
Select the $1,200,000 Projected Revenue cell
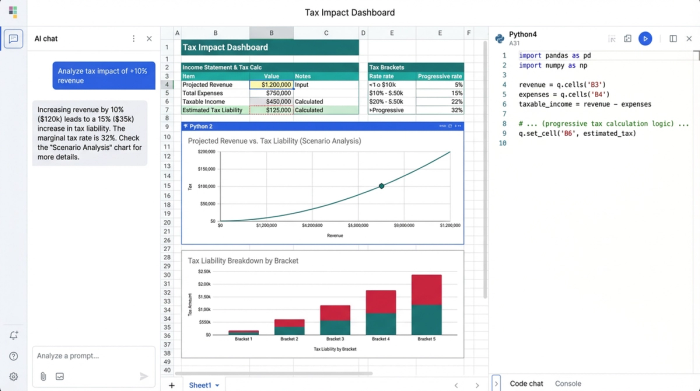tap(271, 84)
